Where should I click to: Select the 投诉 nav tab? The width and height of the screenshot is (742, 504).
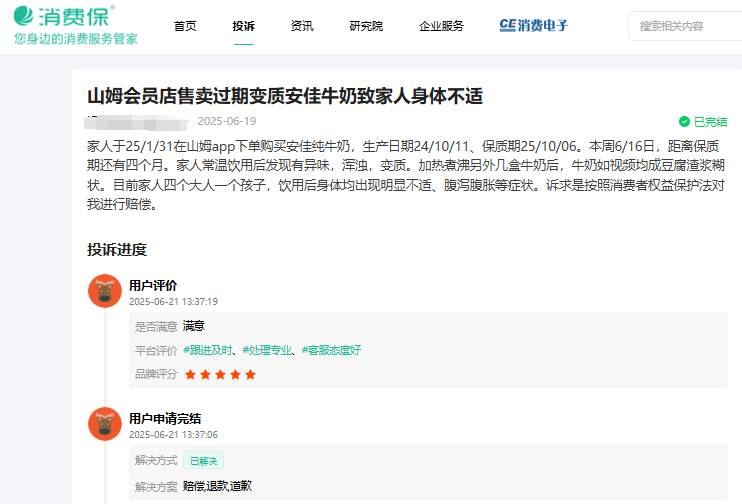(244, 26)
